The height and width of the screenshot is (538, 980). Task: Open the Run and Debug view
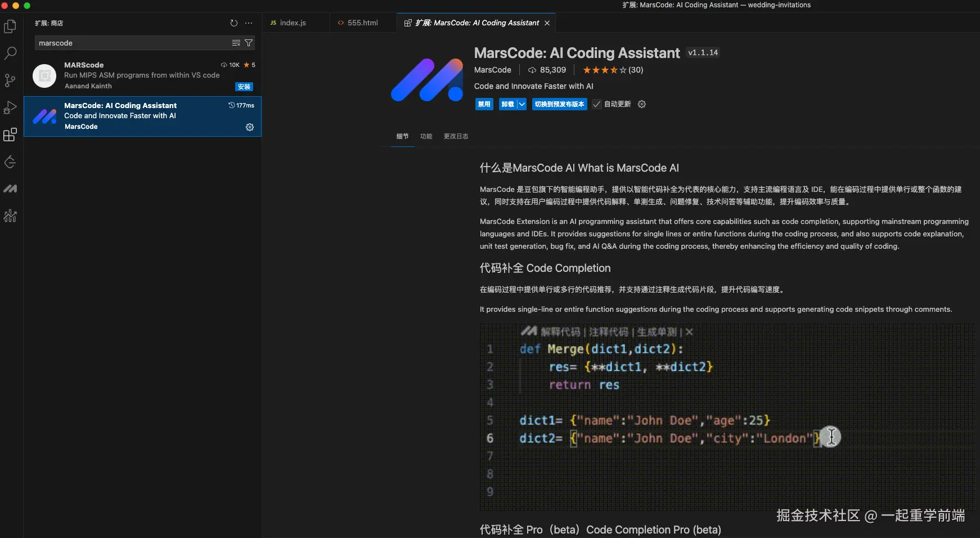click(x=10, y=107)
